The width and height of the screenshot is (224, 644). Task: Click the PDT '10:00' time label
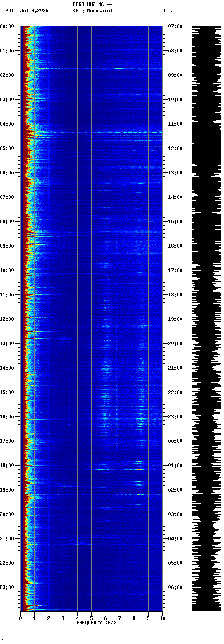tap(7, 270)
